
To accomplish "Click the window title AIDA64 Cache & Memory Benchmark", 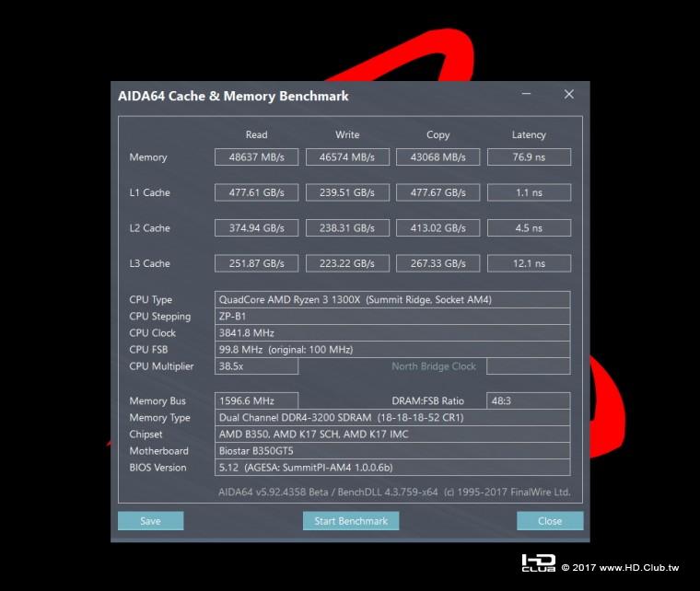I will click(x=233, y=96).
